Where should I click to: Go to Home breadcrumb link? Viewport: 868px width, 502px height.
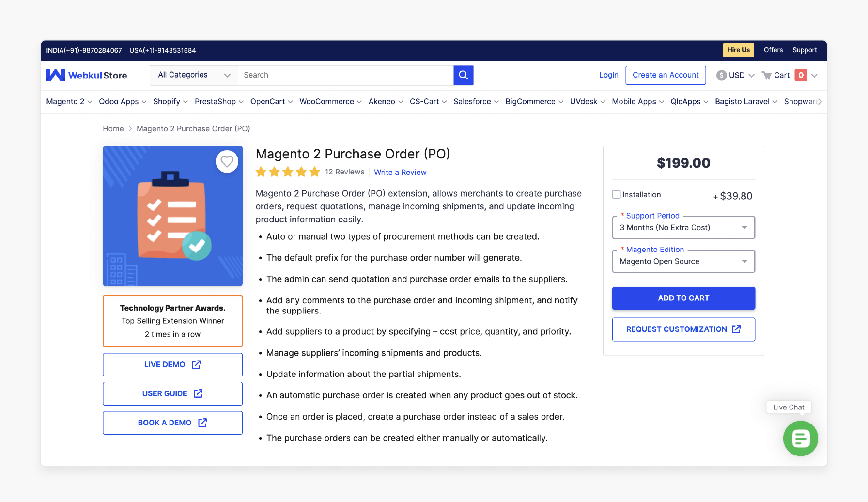(113, 129)
